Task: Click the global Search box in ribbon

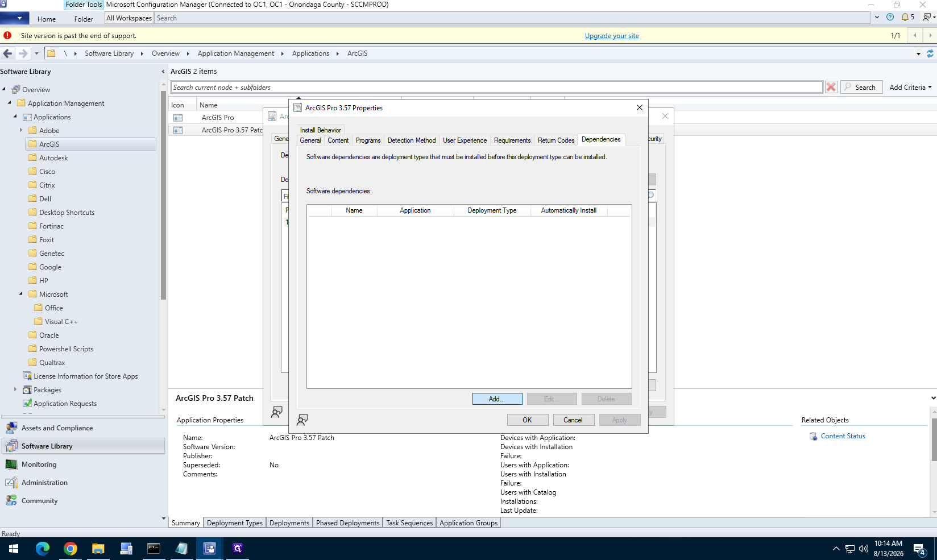Action: (x=512, y=18)
